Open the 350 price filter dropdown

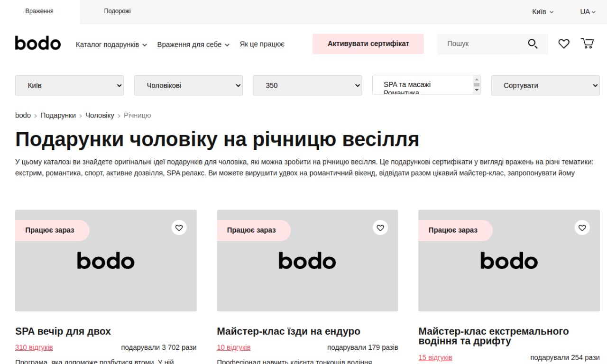307,85
